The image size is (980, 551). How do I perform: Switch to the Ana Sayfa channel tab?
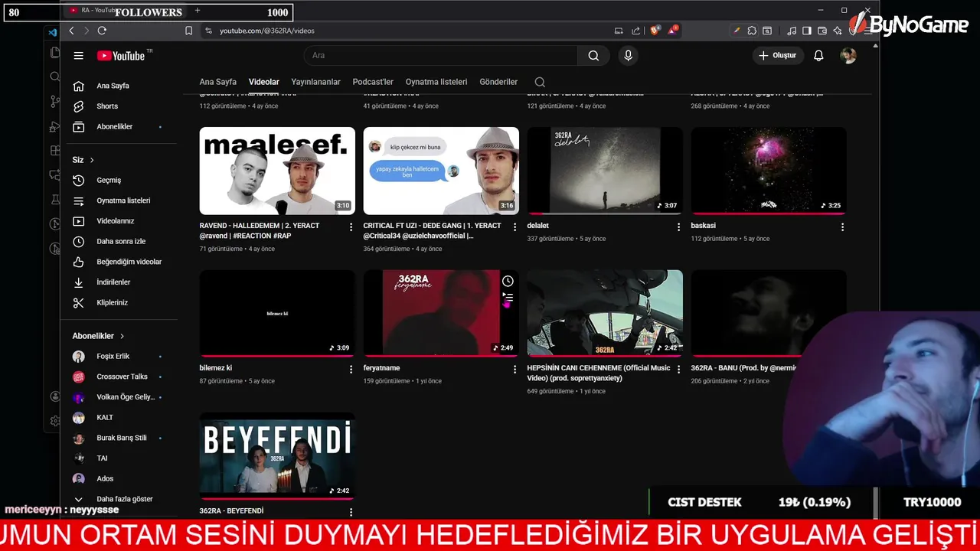click(x=218, y=82)
